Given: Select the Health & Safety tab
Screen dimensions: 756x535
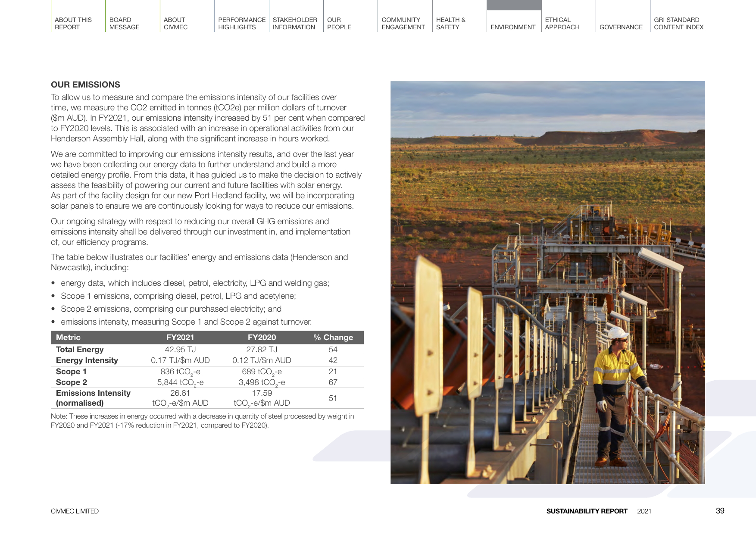Looking at the screenshot, I should click(x=451, y=23).
